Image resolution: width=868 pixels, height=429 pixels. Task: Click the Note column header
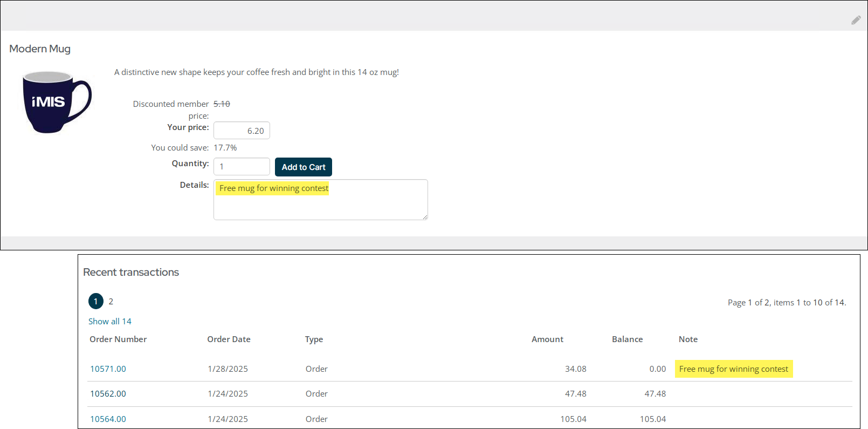(x=688, y=339)
